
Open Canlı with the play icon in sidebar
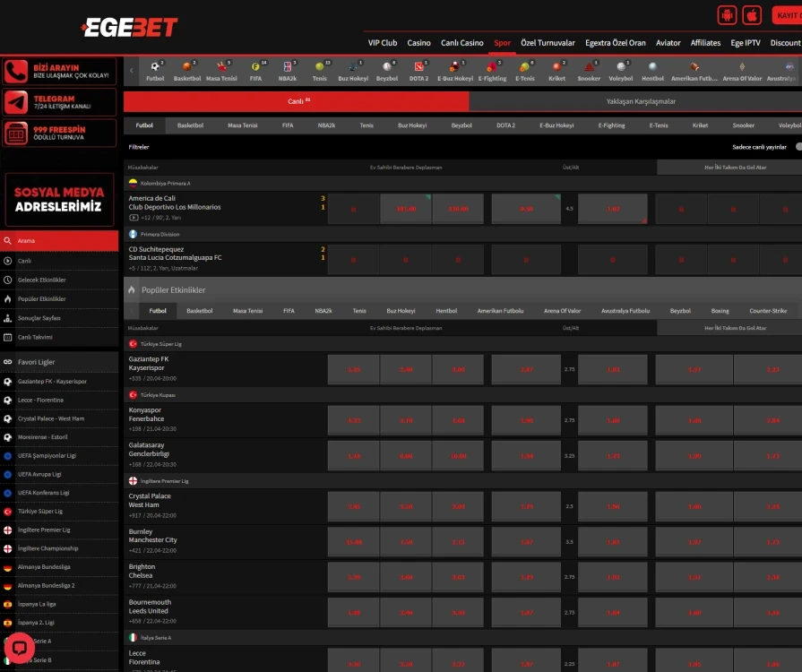pos(59,261)
